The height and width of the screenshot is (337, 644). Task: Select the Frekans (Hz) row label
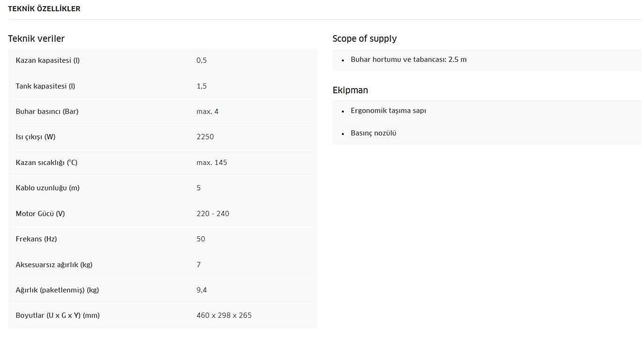click(36, 239)
